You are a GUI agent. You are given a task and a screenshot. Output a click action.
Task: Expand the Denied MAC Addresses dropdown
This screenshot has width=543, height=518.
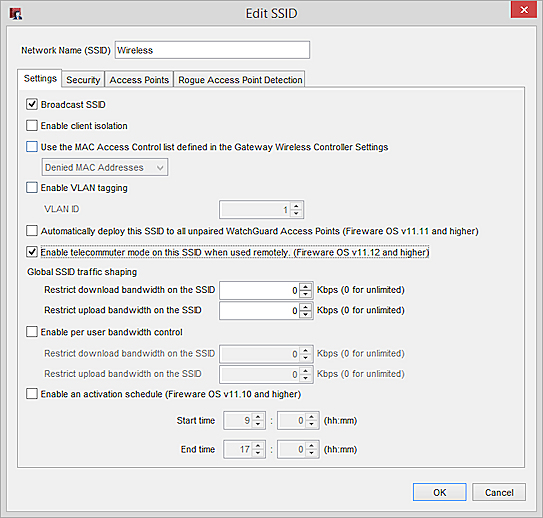[105, 167]
